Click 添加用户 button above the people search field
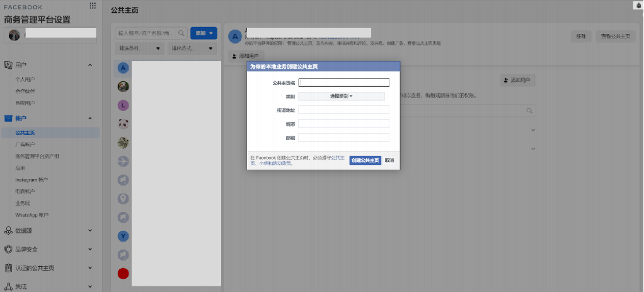Image resolution: width=644 pixels, height=292 pixels. [517, 80]
